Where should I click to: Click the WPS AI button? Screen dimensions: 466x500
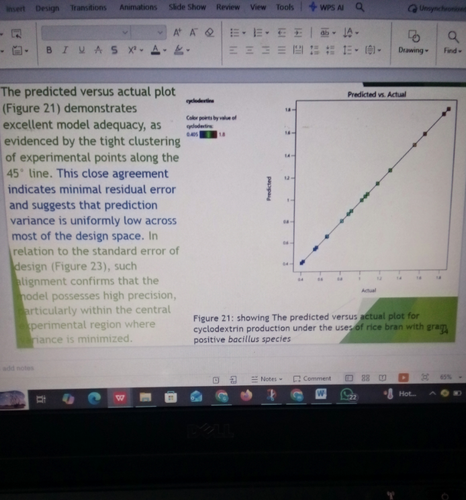(327, 7)
